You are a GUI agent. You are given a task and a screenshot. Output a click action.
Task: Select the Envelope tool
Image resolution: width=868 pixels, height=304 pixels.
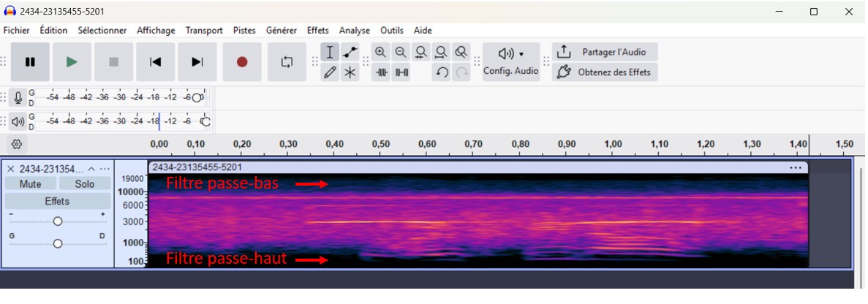click(350, 53)
